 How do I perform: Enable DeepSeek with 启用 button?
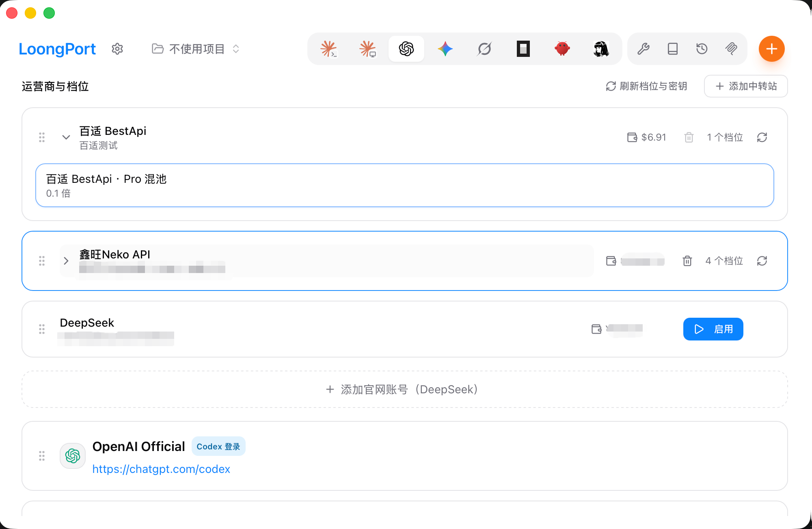(713, 329)
